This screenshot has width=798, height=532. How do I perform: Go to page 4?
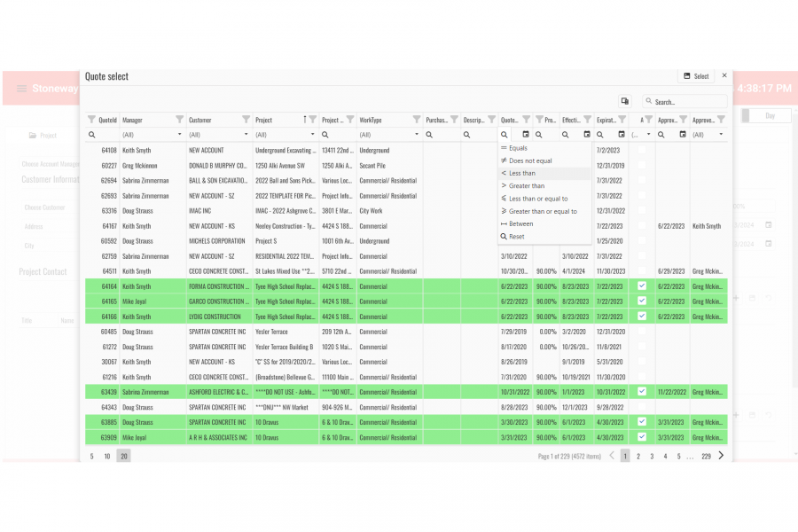coord(665,456)
